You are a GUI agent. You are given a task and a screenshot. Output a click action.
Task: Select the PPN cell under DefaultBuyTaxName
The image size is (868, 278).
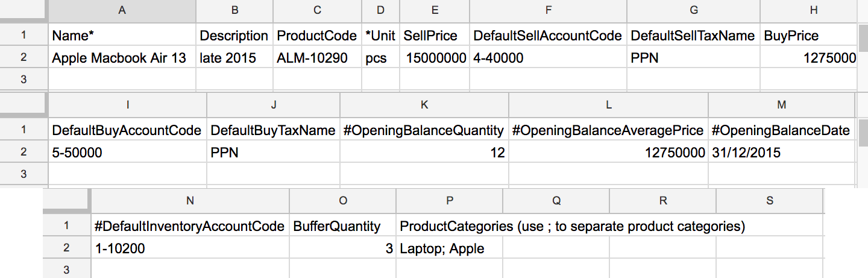pos(274,153)
